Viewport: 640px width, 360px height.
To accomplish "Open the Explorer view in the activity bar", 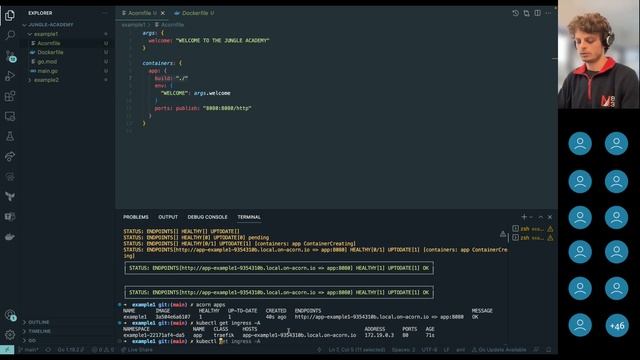I will pos(10,16).
